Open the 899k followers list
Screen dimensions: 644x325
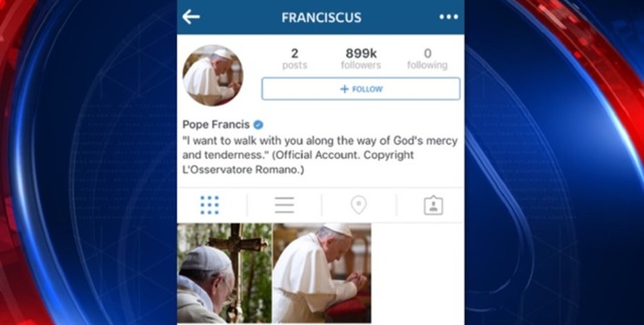click(361, 59)
